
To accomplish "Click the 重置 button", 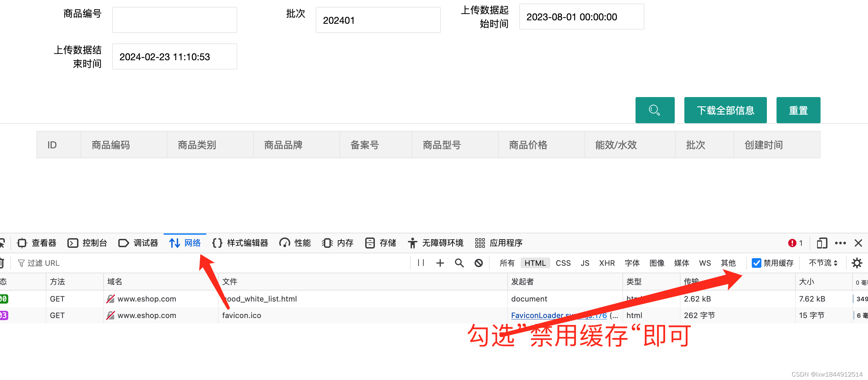I will point(798,110).
